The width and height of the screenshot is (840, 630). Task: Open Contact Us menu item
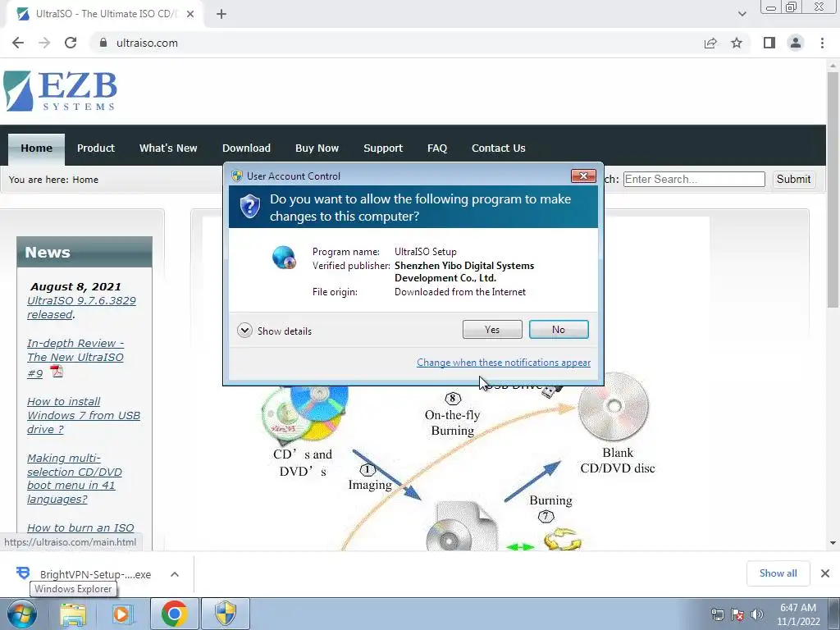click(x=498, y=148)
